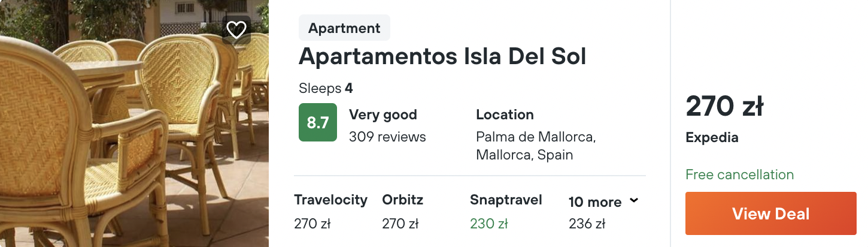Click the 236 zł price under 10 more
This screenshot has height=247, width=868.
pos(587,224)
